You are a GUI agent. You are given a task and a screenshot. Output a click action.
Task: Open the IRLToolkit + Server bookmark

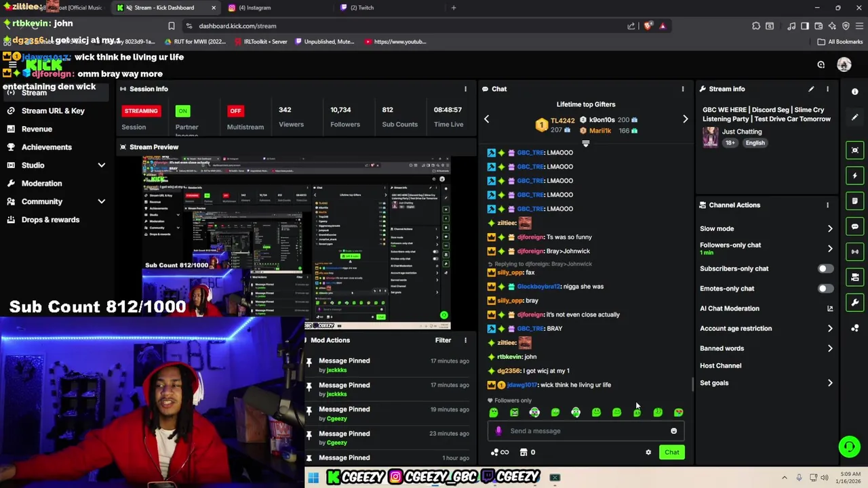tap(260, 41)
